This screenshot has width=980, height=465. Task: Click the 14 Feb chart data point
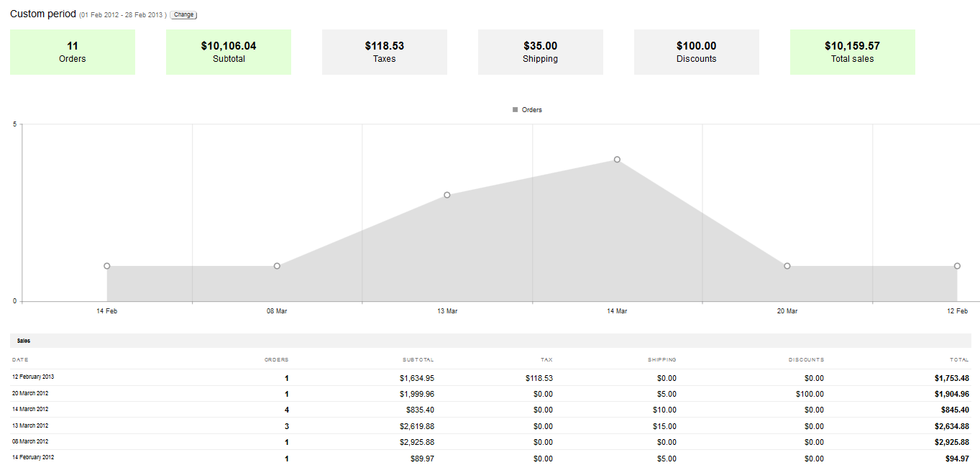pyautogui.click(x=107, y=266)
